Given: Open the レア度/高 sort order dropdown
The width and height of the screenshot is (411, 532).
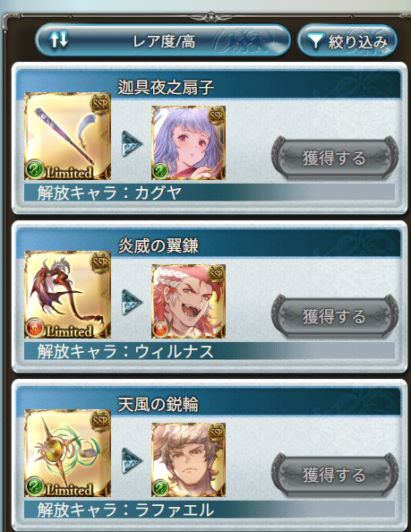Looking at the screenshot, I should point(163,40).
